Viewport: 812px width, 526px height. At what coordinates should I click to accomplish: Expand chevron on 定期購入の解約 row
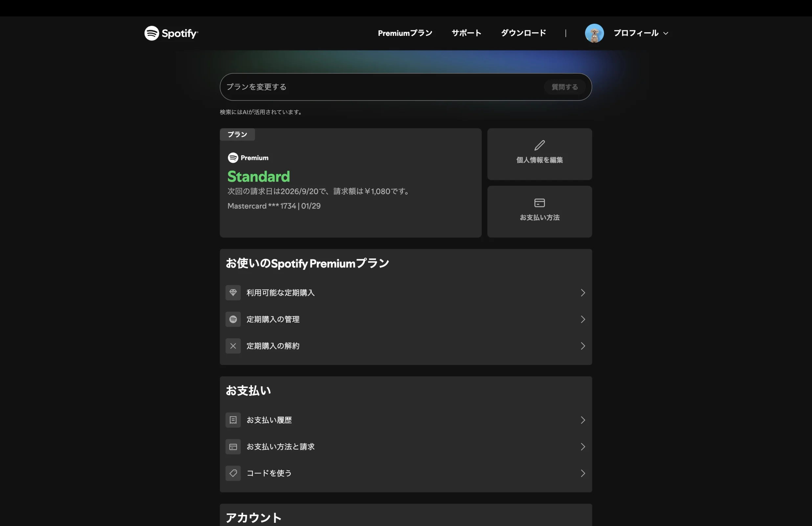pos(583,346)
